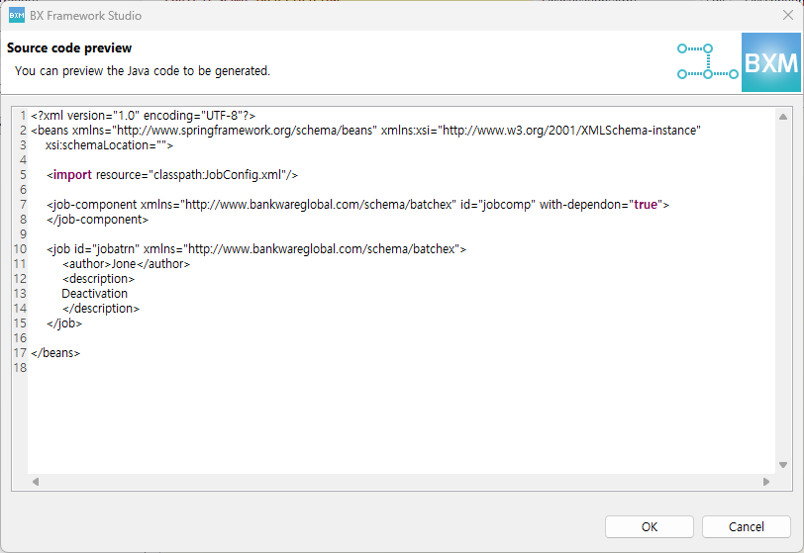Click the bold "true" attribute value
Screen dimensions: 804x553
645,205
